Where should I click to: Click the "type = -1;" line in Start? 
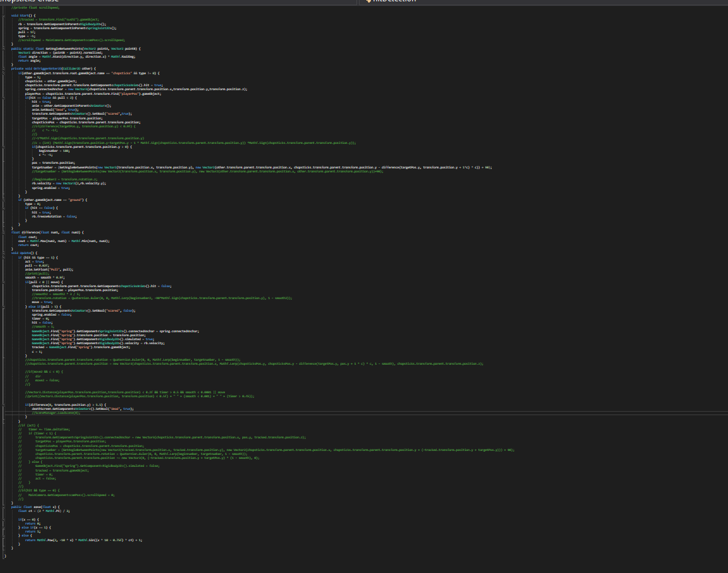[x=27, y=36]
